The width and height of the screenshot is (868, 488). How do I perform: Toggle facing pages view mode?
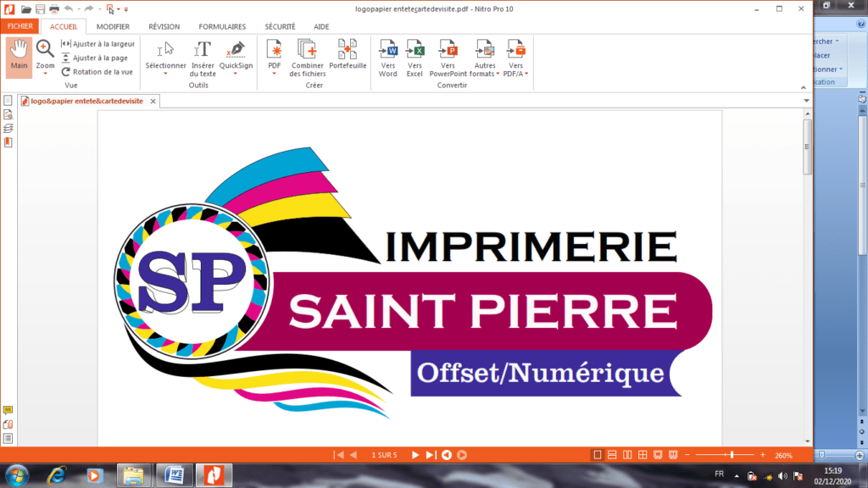pos(628,455)
